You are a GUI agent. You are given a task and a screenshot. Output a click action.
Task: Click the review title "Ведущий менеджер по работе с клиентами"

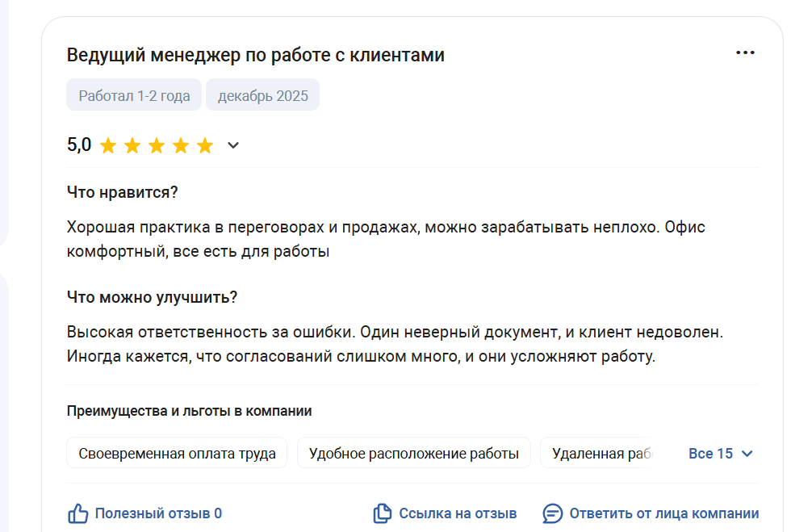coord(255,55)
